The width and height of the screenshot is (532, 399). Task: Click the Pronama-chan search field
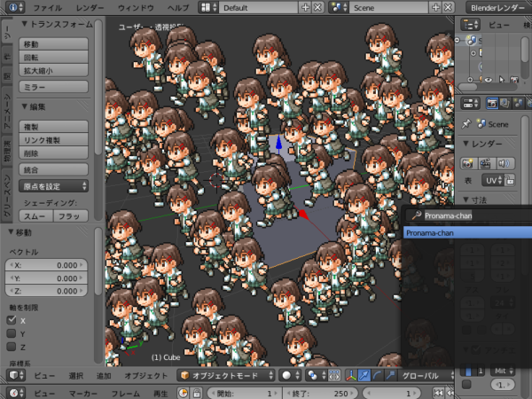469,215
